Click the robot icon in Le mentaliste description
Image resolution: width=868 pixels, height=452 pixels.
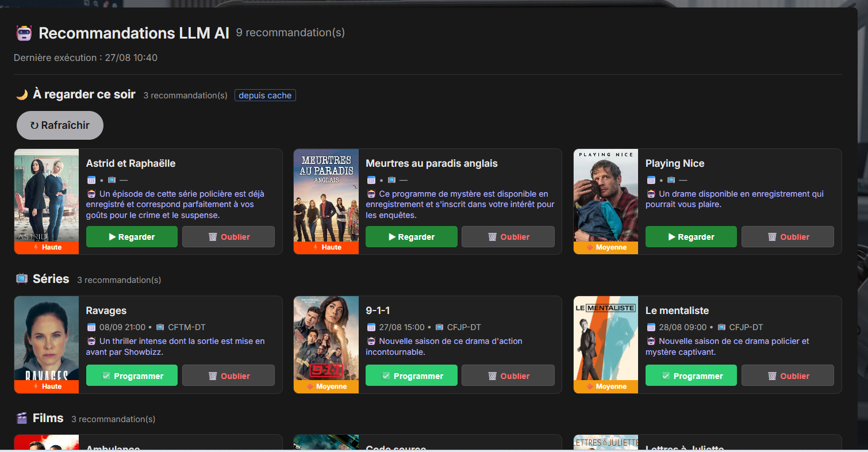pos(651,341)
